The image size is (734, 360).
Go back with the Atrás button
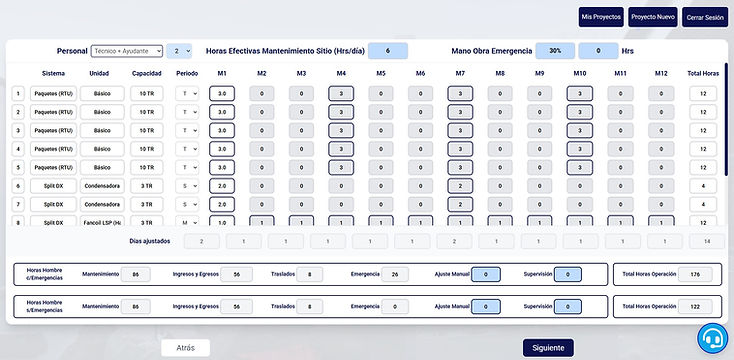coord(185,348)
